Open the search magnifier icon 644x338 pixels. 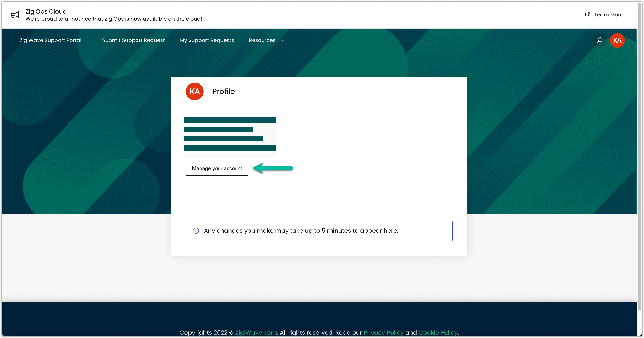pyautogui.click(x=599, y=40)
